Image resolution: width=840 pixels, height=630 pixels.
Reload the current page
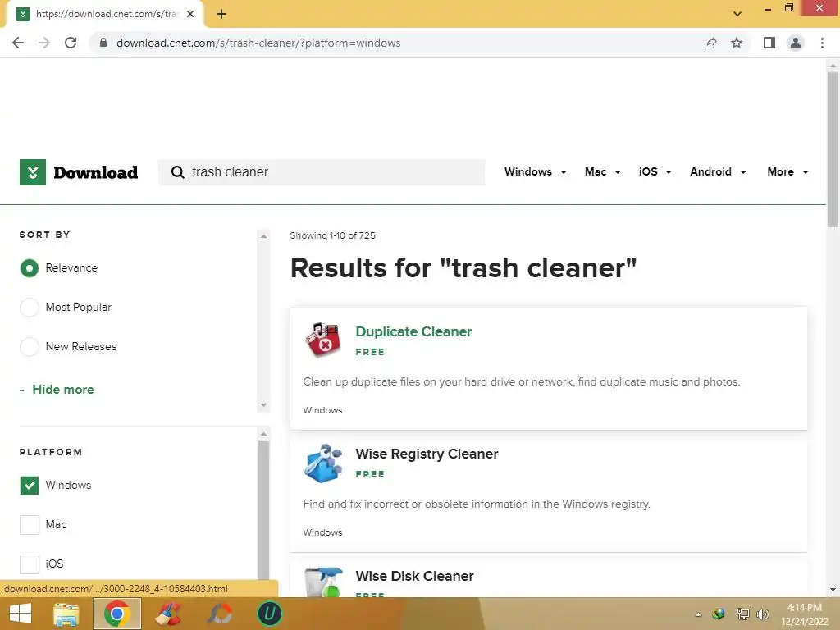[71, 43]
